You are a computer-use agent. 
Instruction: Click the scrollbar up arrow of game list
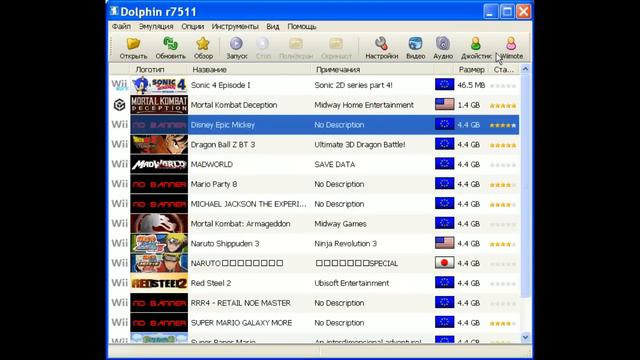(525, 69)
